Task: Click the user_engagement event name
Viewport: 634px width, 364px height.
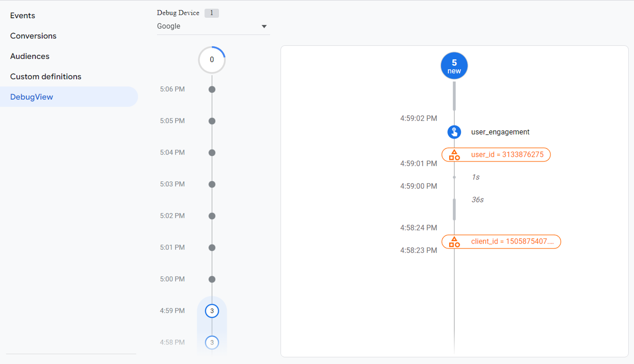Action: [500, 132]
